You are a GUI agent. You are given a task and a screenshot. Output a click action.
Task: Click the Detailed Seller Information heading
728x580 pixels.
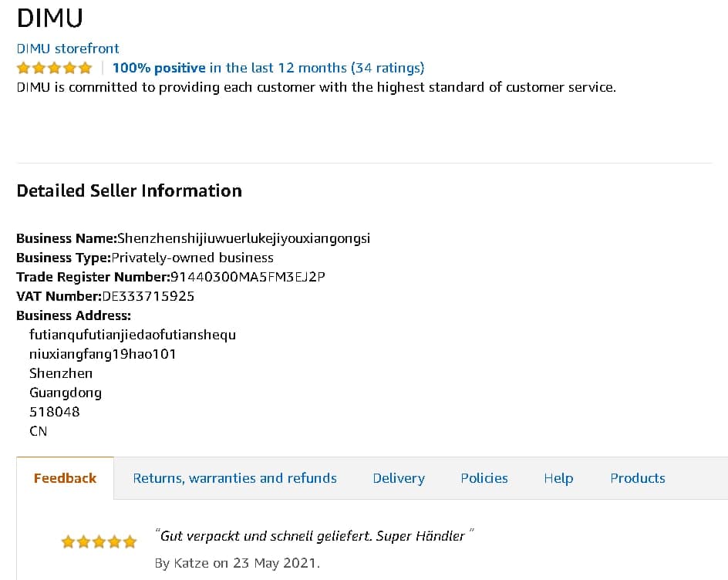tap(129, 191)
